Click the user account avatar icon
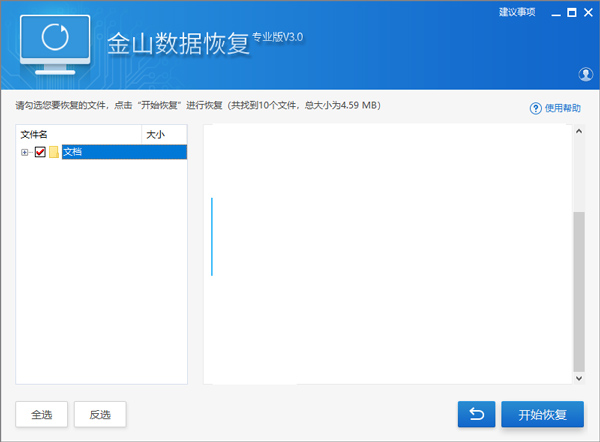 [x=585, y=74]
